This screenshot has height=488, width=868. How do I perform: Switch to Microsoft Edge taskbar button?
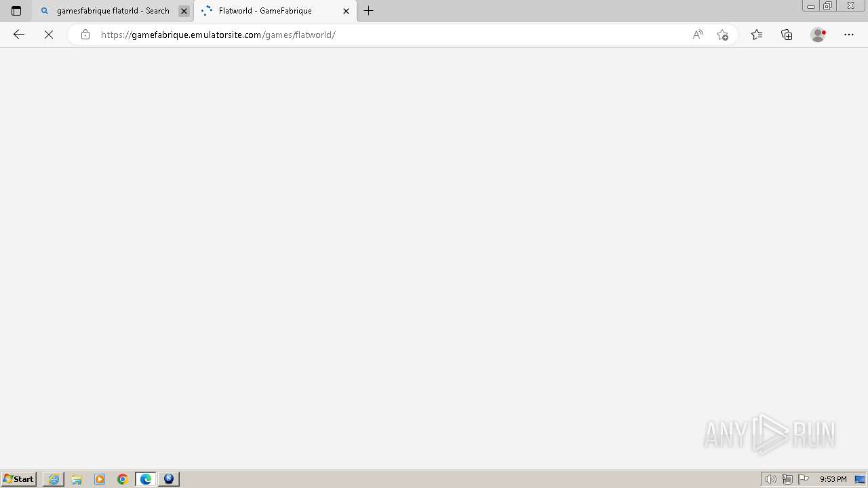pos(146,479)
